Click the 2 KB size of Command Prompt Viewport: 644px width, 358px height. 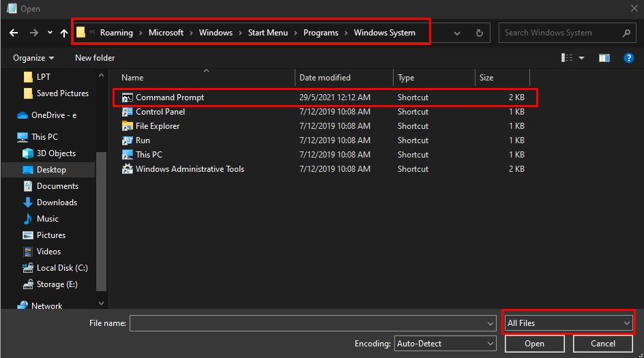(x=516, y=98)
